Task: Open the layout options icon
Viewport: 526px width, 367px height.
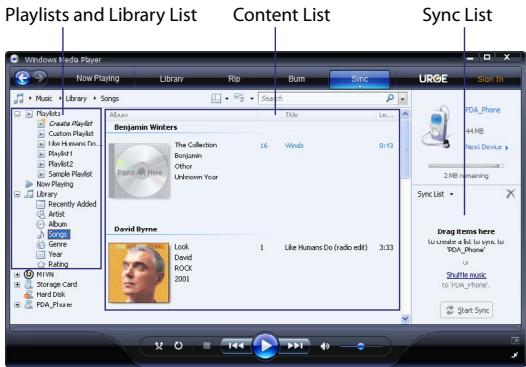Action: point(216,98)
